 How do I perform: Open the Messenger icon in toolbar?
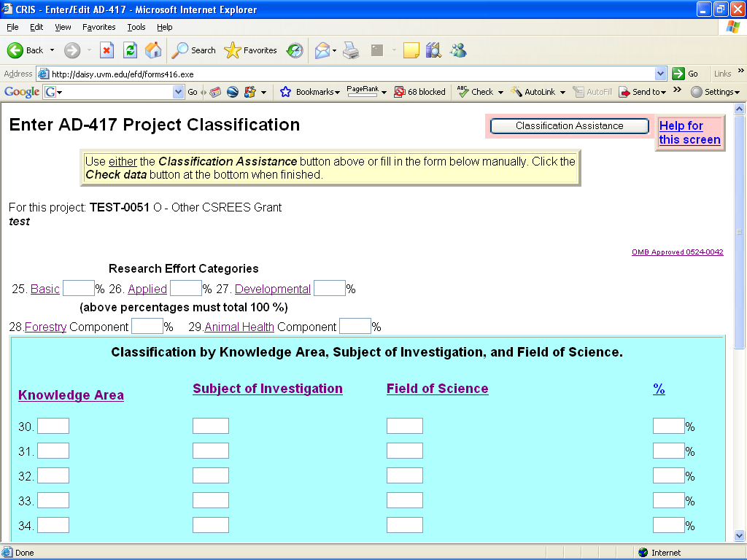tap(458, 50)
